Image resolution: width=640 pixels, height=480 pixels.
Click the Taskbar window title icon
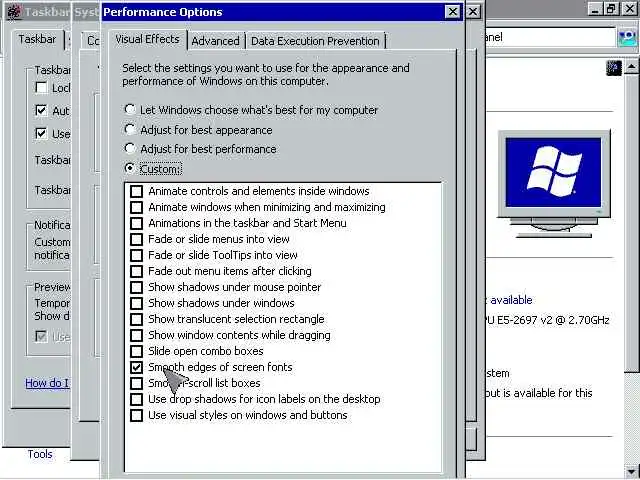[x=13, y=11]
